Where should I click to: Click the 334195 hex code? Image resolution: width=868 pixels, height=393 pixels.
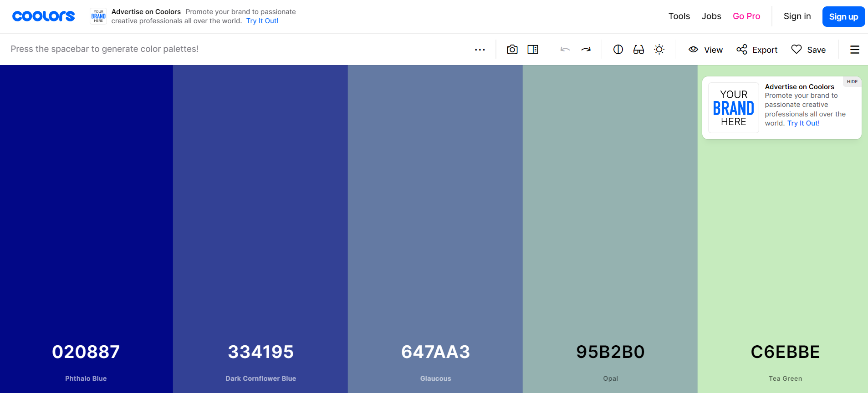(261, 352)
